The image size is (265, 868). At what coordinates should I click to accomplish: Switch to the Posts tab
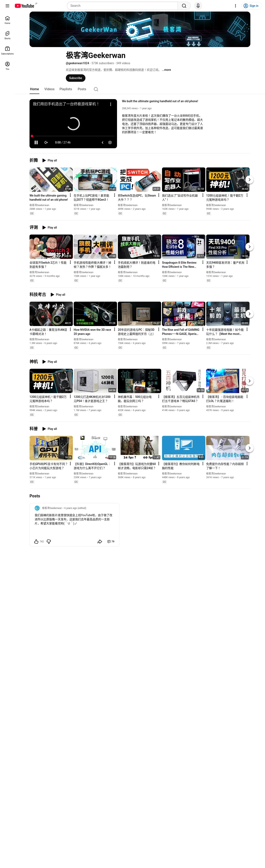tap(82, 89)
